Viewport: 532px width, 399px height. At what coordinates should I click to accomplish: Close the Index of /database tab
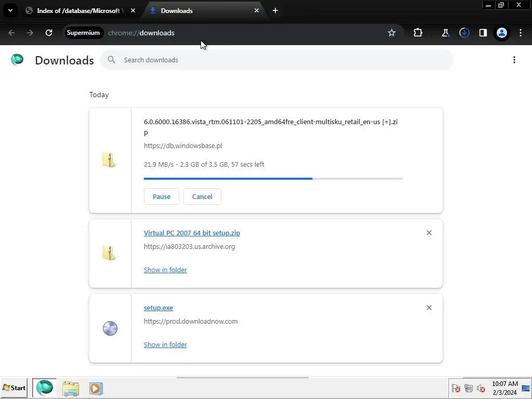coord(133,10)
